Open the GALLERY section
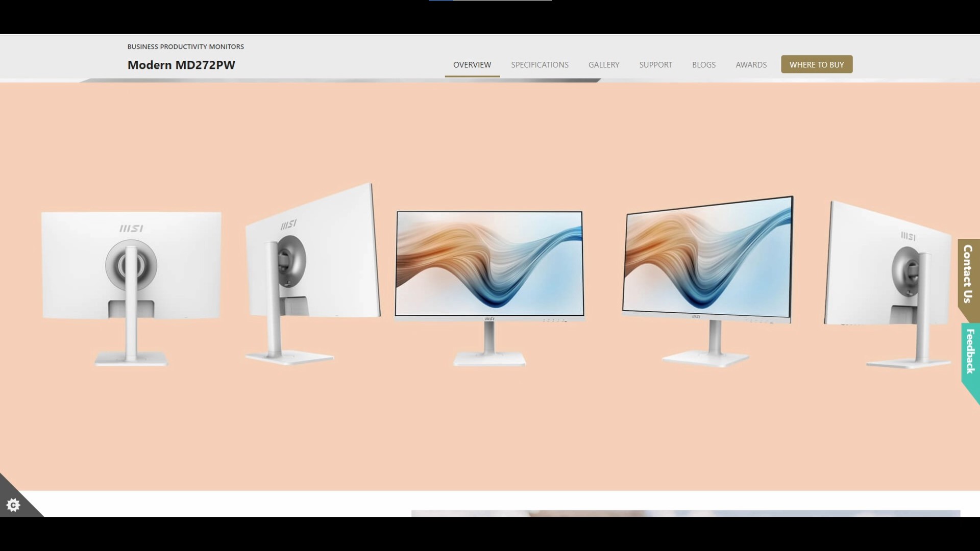980x551 pixels. click(x=604, y=65)
